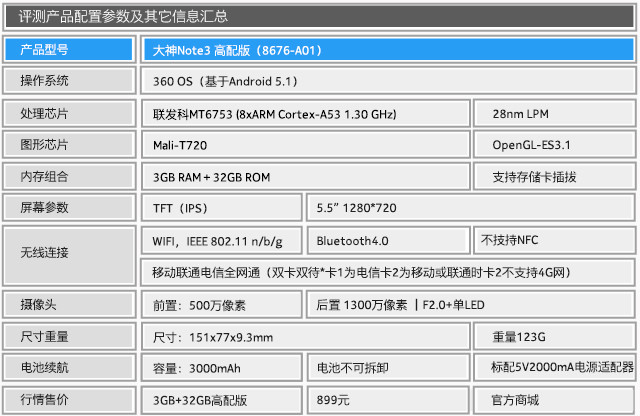The height and width of the screenshot is (416, 640).
Task: Select the 360 OS Android 5.1 cell
Action: point(386,81)
